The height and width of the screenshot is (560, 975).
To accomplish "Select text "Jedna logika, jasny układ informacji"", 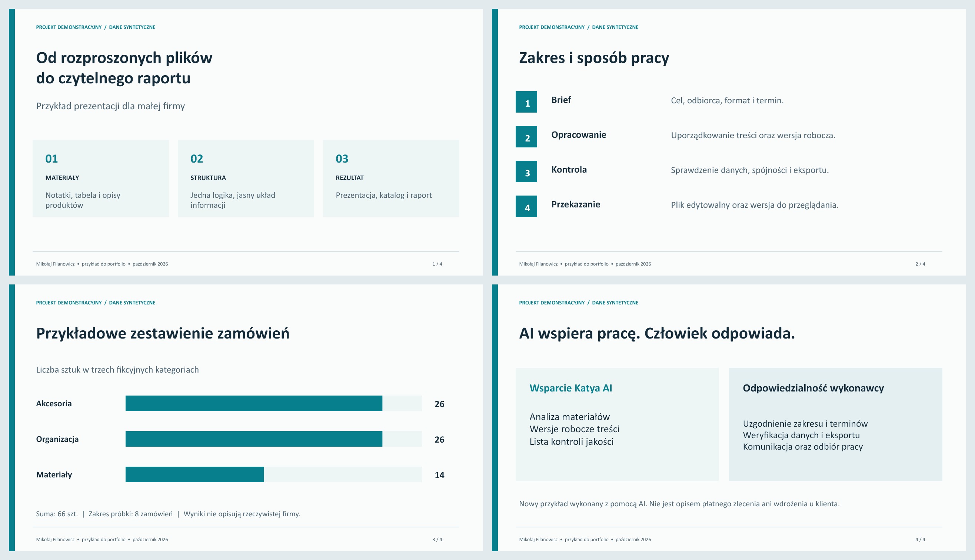I will pyautogui.click(x=233, y=200).
